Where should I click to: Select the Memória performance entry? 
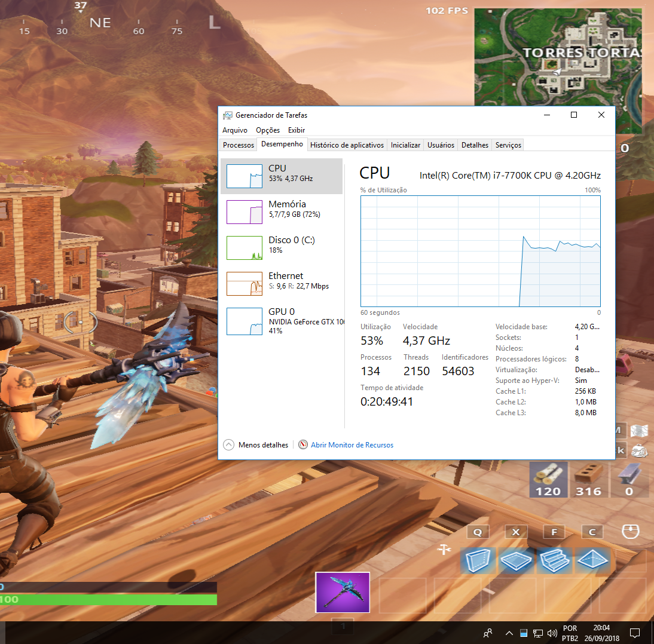[282, 211]
